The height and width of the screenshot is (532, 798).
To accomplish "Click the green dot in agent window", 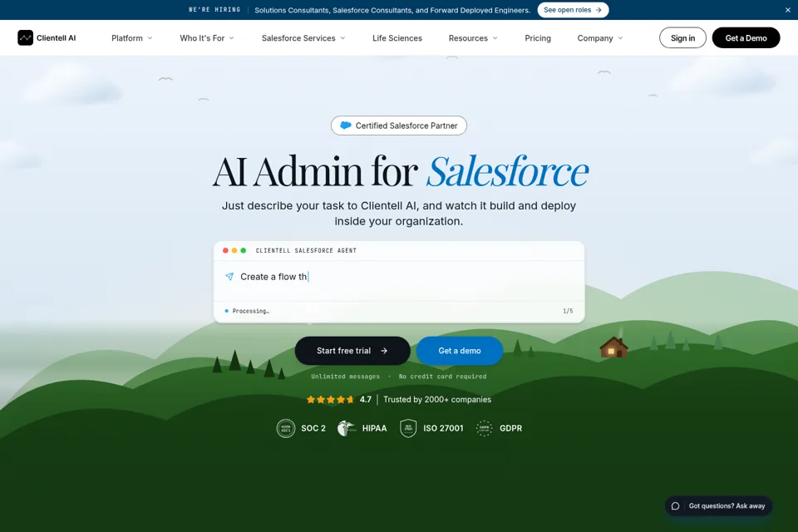I will [x=244, y=250].
